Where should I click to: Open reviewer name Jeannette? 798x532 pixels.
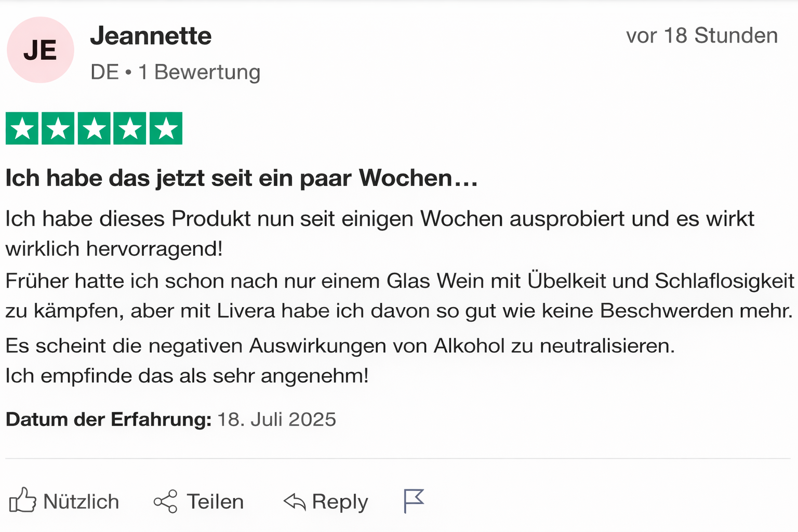(151, 36)
